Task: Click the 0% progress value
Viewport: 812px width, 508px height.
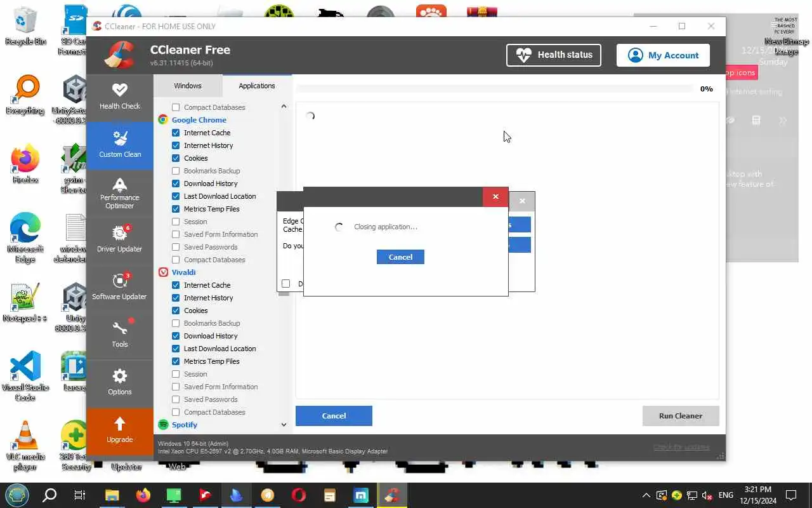Action: pyautogui.click(x=706, y=89)
